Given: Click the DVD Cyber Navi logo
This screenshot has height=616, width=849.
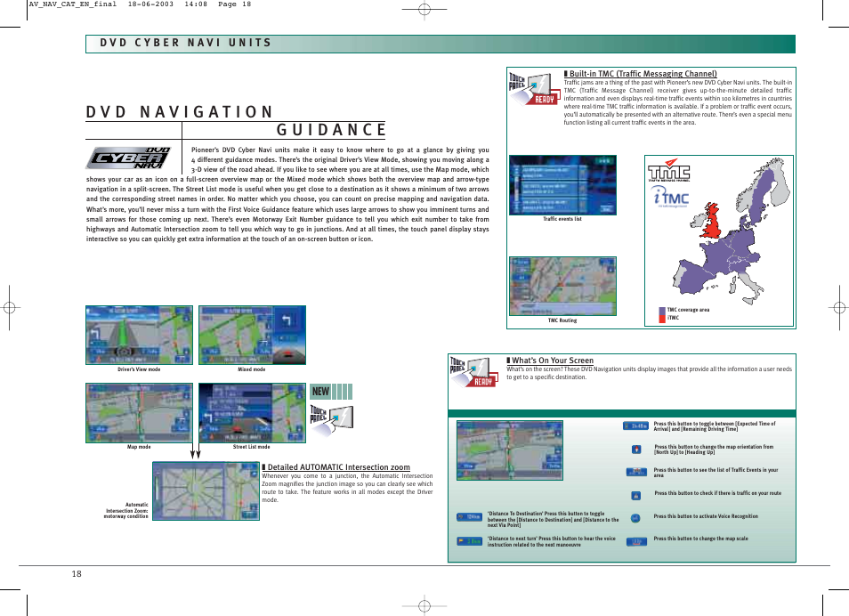Looking at the screenshot, I should (128, 158).
